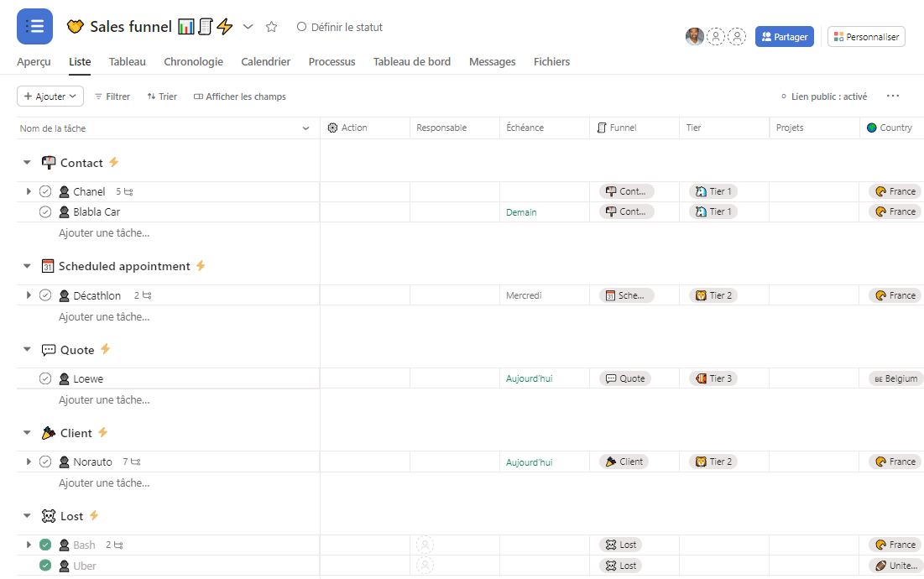This screenshot has height=579, width=924.
Task: Open the project title dropdown chevron
Action: click(248, 27)
